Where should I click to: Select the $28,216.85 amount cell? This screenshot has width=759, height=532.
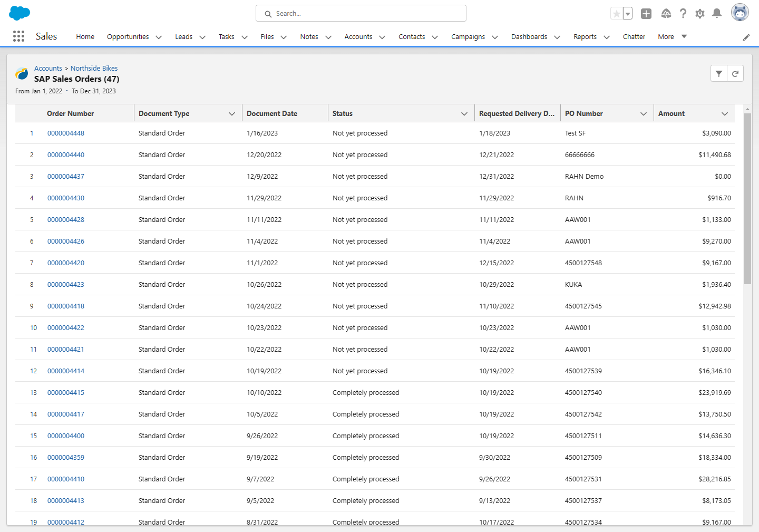pyautogui.click(x=715, y=479)
